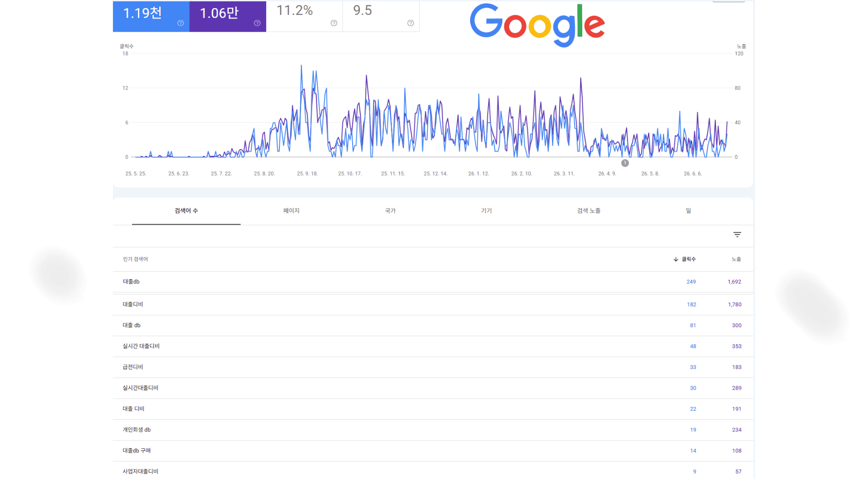Click chart date label 26. 1. 12.
The width and height of the screenshot is (868, 488).
(x=479, y=174)
